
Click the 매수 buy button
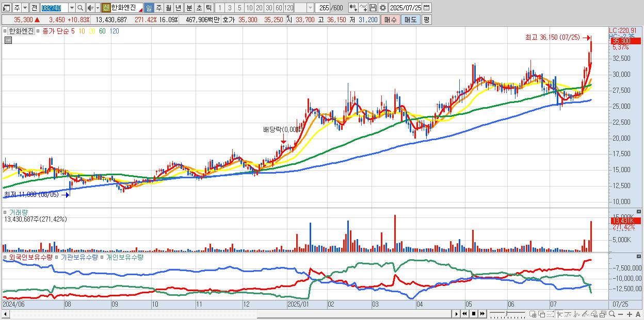coord(391,20)
